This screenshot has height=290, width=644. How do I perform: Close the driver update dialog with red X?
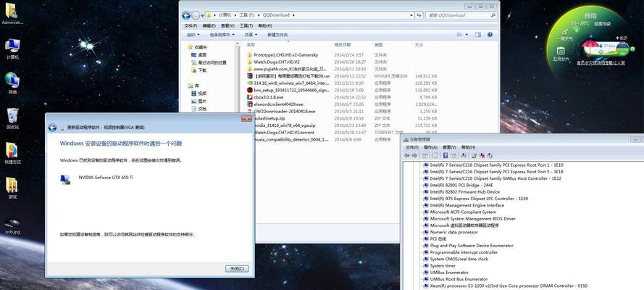[x=246, y=119]
